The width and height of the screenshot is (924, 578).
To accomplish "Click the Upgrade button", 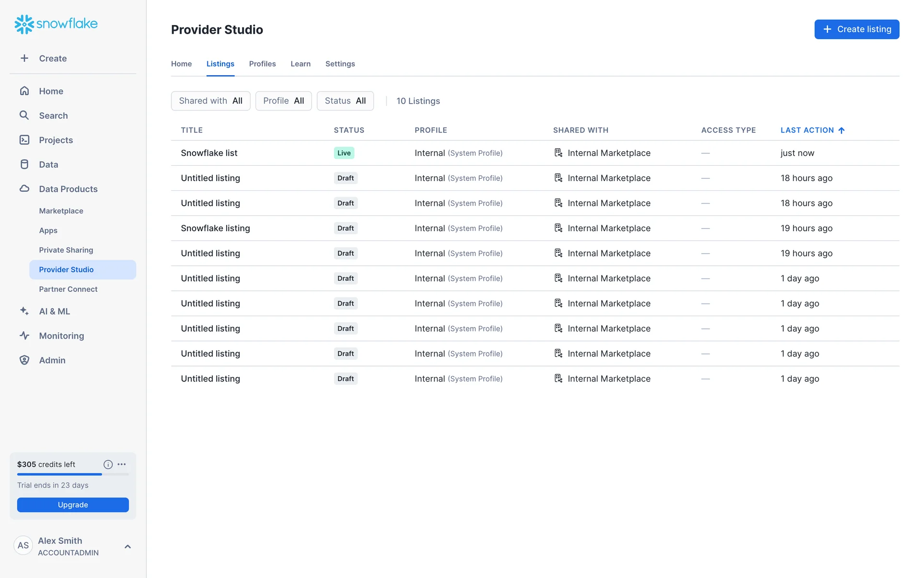I will tap(73, 505).
